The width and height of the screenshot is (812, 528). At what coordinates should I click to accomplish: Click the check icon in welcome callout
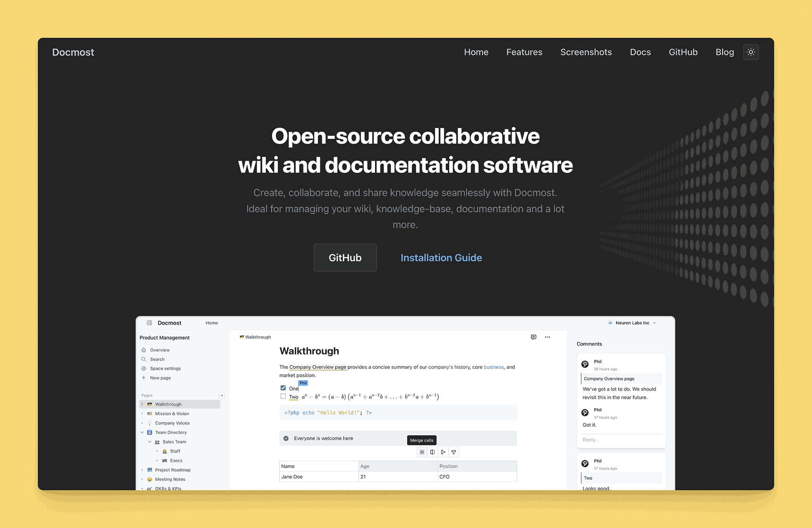click(286, 438)
